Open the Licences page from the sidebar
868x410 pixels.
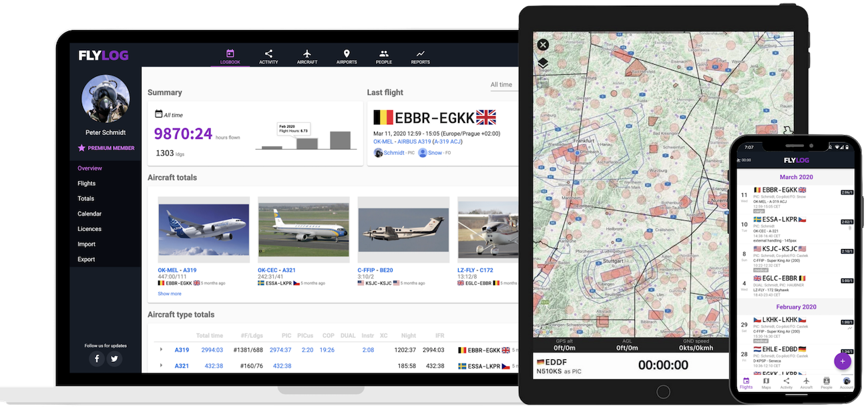(89, 228)
